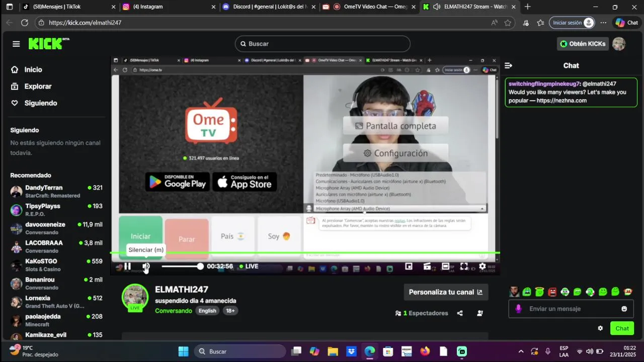This screenshot has width=644, height=362.
Task: Click Obtén KICKs button
Action: point(583,44)
